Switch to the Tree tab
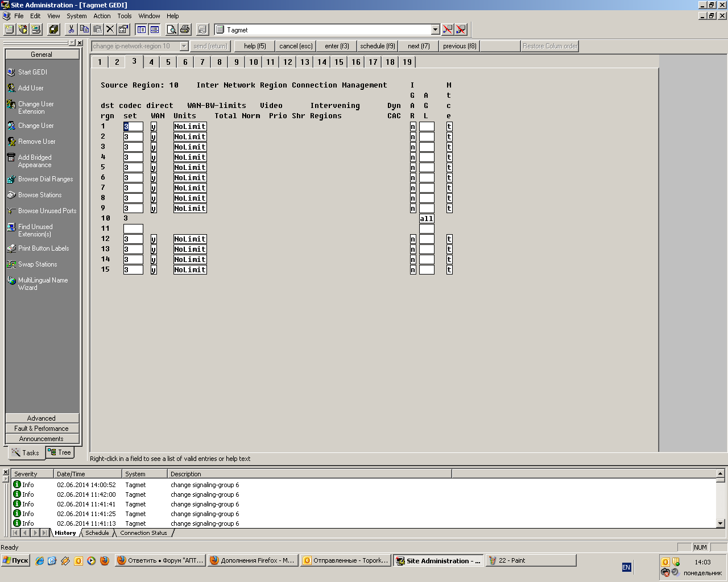Viewport: 728px width, 582px height. point(60,452)
